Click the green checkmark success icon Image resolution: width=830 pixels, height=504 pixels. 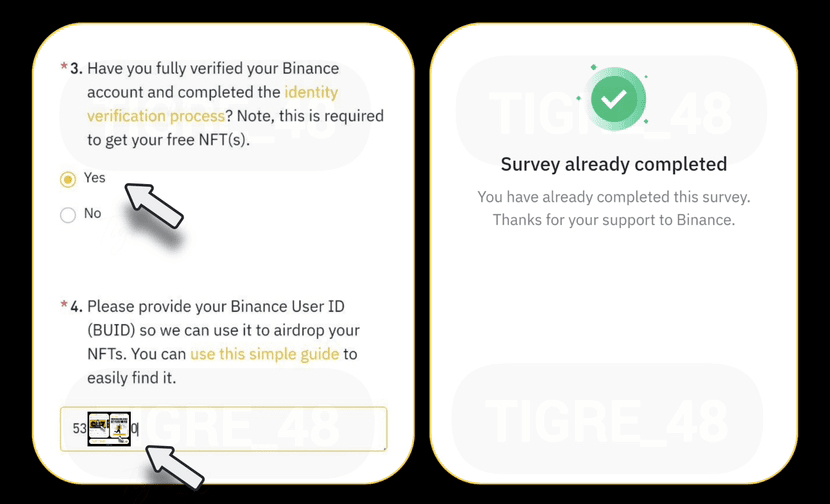(x=618, y=100)
